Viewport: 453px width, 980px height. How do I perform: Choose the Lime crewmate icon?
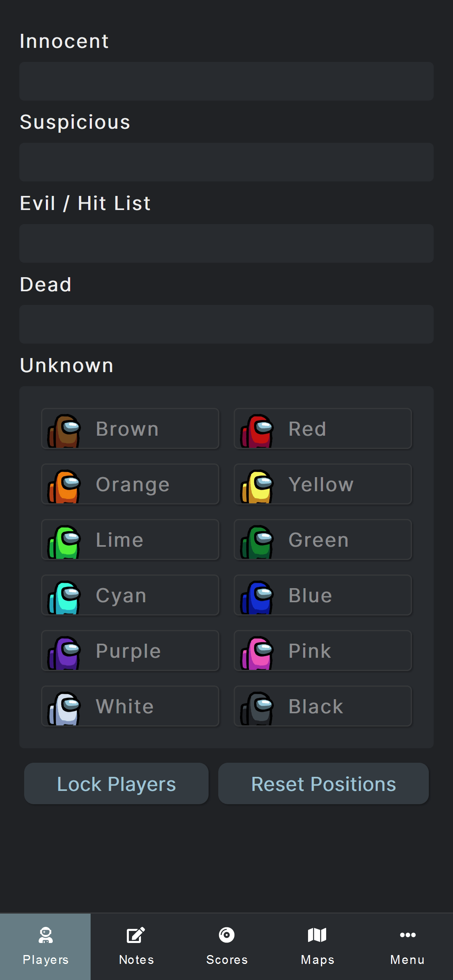point(64,542)
